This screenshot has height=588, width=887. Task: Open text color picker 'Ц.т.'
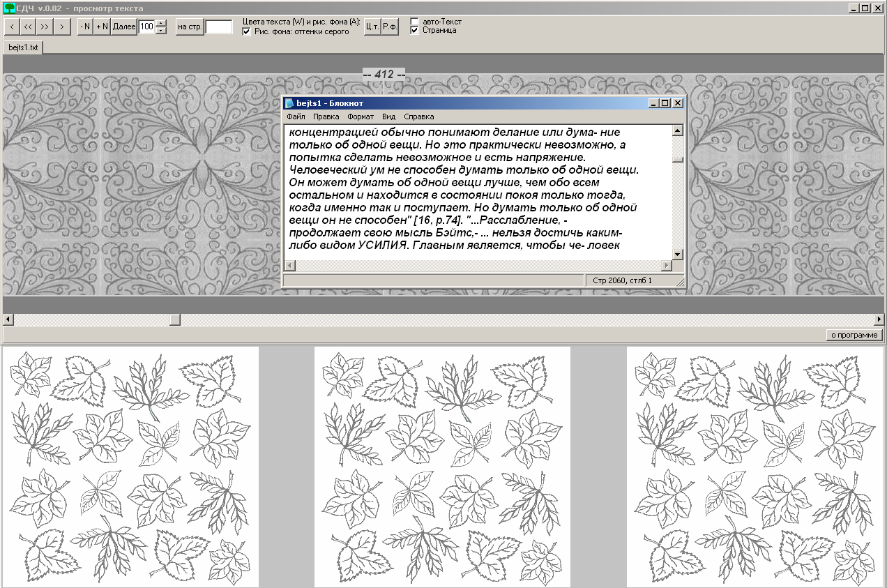pos(372,27)
